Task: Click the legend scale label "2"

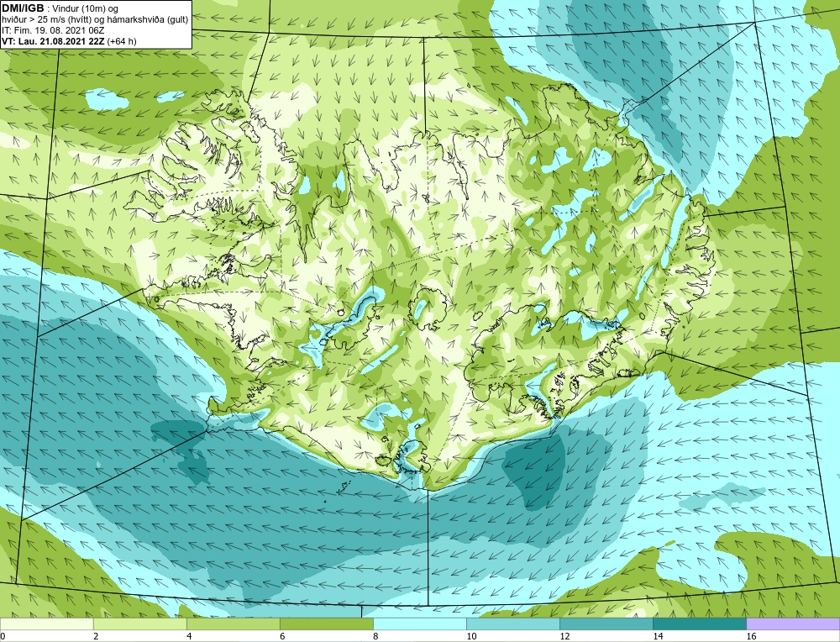Action: (x=96, y=636)
